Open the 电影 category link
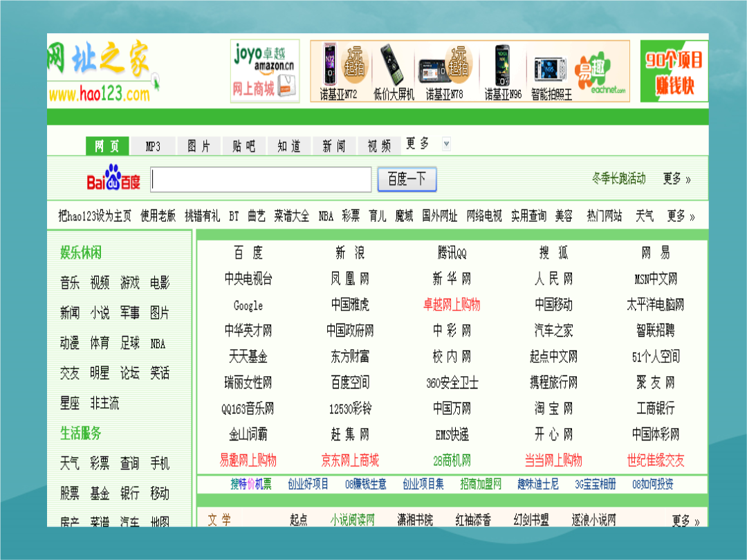 (x=160, y=283)
